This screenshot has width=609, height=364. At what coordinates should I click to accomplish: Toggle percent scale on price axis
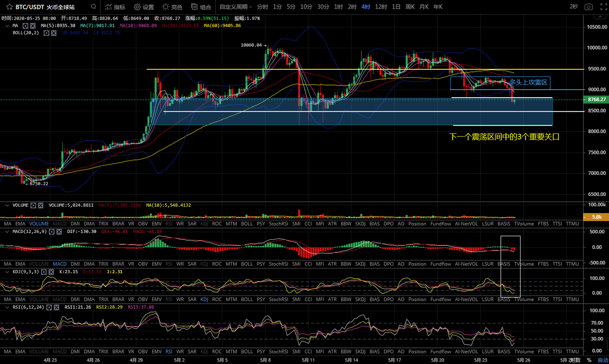coord(589,360)
